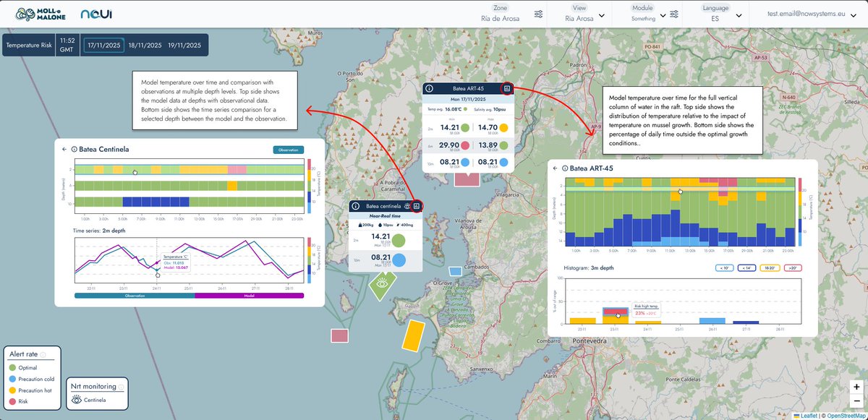Image resolution: width=868 pixels, height=420 pixels.
Task: Click 29.90 value at 6m in ART-45
Action: 450,145
